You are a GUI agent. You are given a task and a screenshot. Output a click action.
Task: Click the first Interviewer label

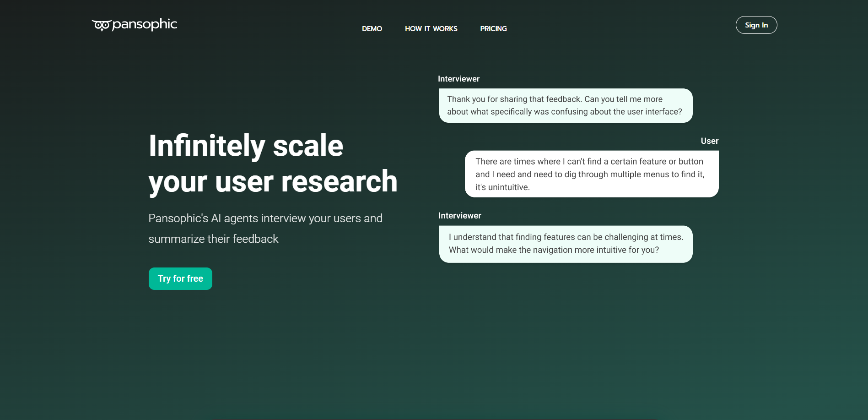click(458, 79)
